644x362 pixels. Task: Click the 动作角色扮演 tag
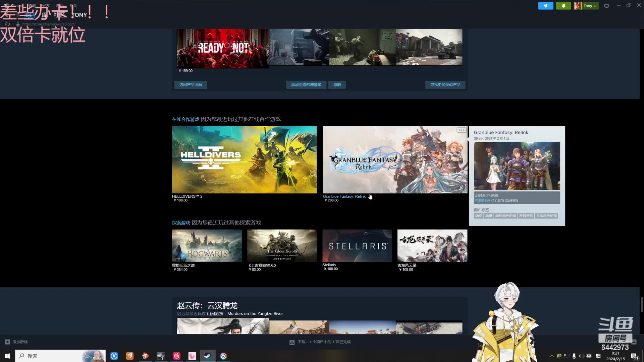(x=505, y=216)
